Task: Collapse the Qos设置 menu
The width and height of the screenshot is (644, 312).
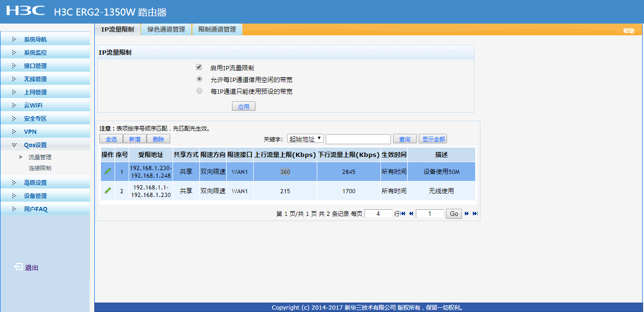Action: [45, 145]
